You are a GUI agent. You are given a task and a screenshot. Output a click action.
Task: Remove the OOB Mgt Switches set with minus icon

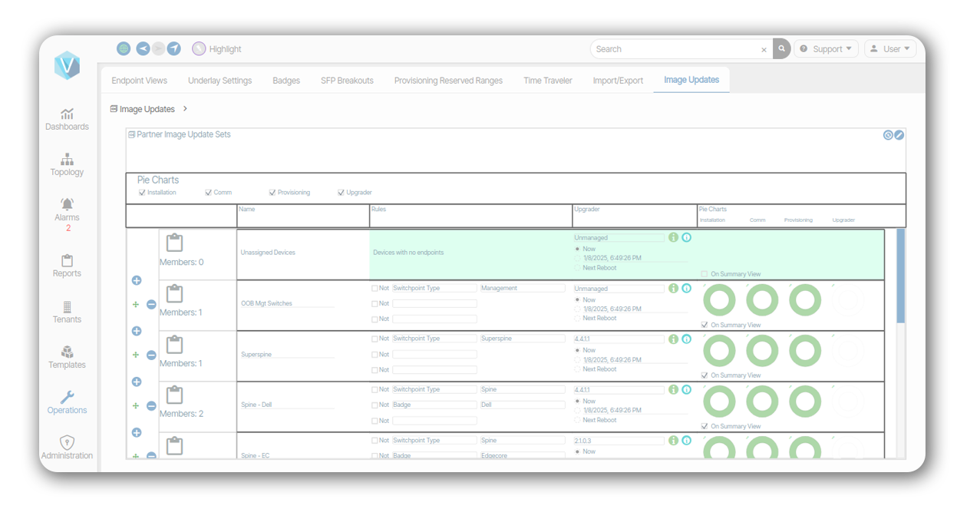click(151, 305)
